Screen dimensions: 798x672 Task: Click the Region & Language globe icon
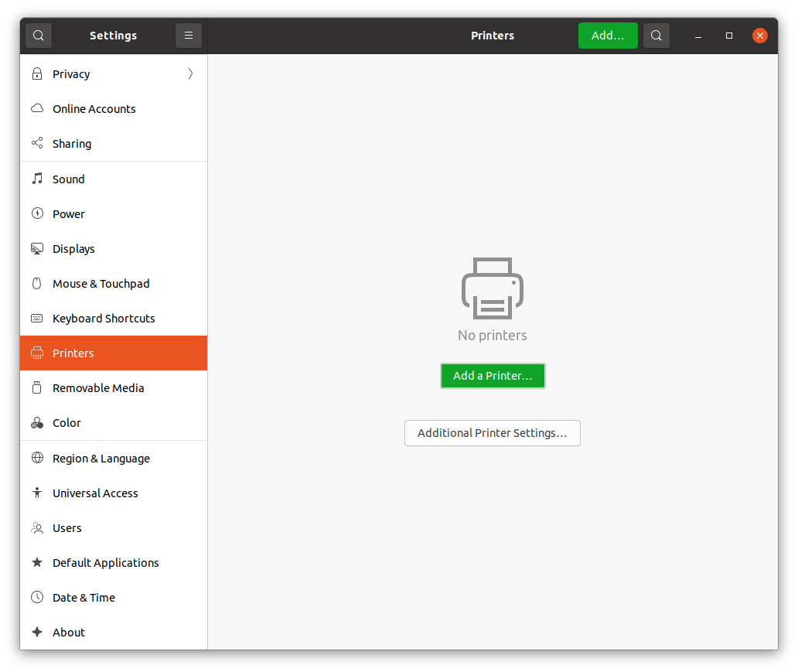(37, 458)
